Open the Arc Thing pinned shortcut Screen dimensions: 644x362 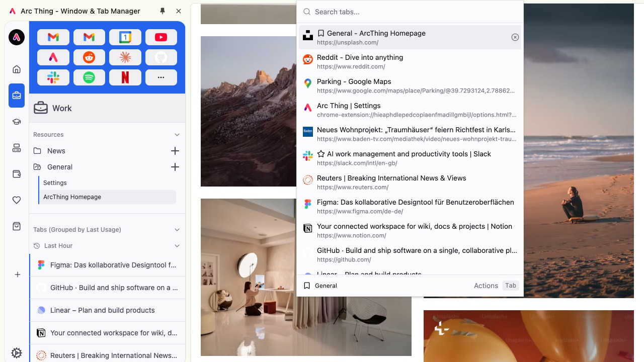pyautogui.click(x=53, y=57)
